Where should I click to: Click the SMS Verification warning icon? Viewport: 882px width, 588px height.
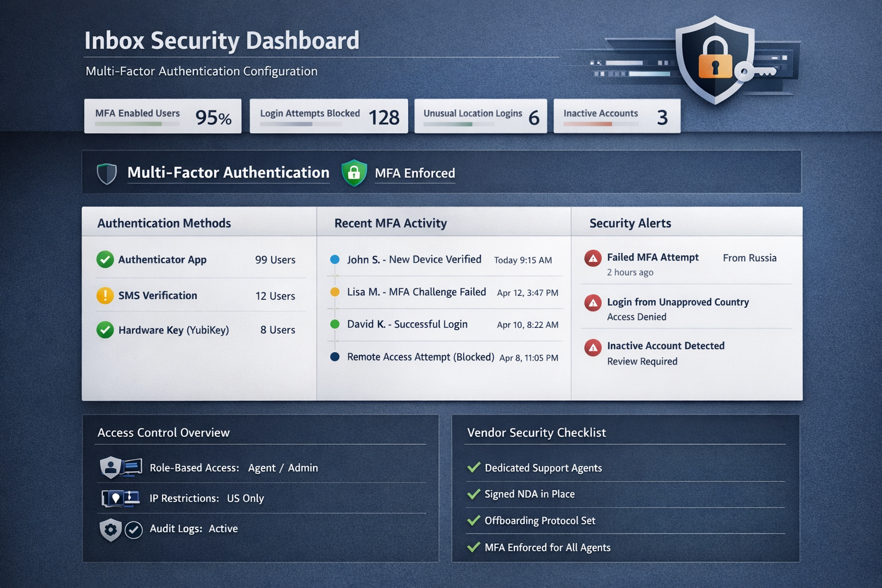pos(105,295)
